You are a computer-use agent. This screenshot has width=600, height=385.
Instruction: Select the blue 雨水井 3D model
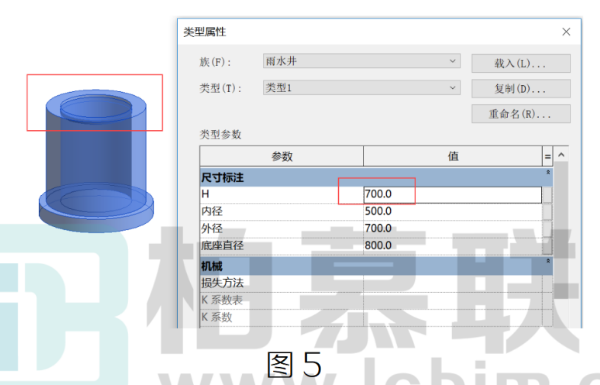[96, 161]
